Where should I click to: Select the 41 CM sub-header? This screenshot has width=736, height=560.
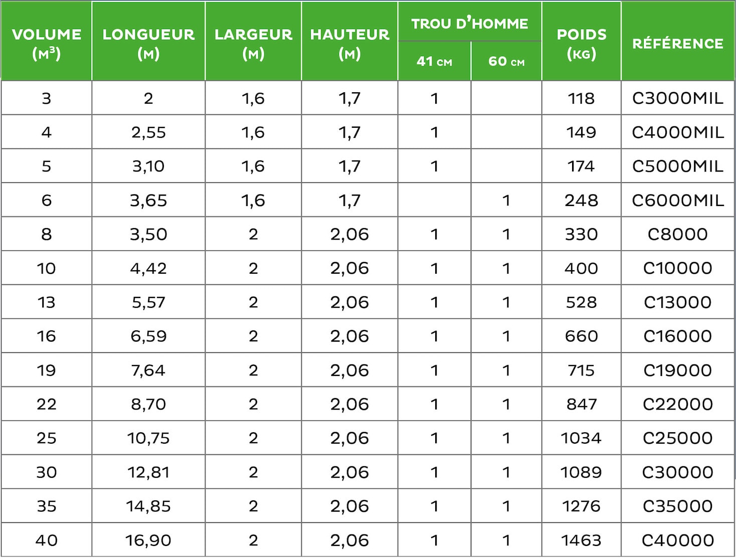434,61
